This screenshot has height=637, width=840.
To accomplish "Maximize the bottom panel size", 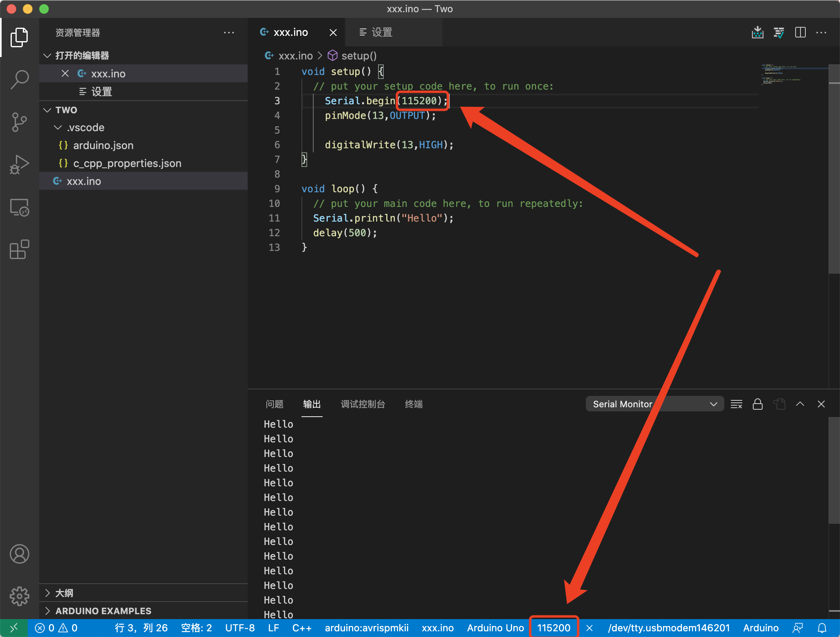I will (x=800, y=404).
